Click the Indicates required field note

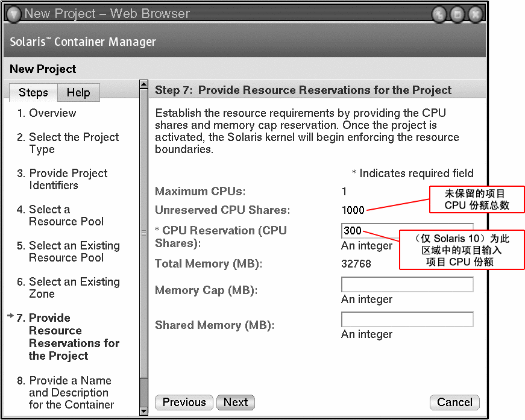click(412, 174)
